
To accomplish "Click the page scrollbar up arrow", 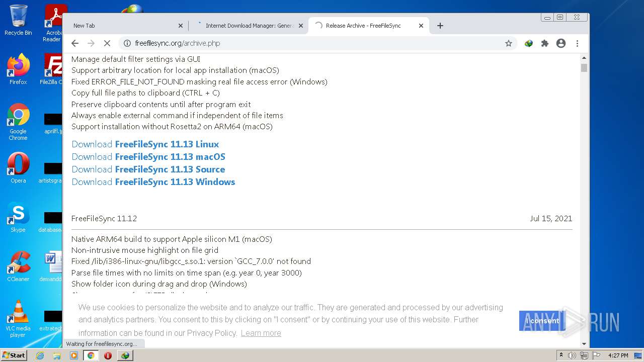I will 584,57.
